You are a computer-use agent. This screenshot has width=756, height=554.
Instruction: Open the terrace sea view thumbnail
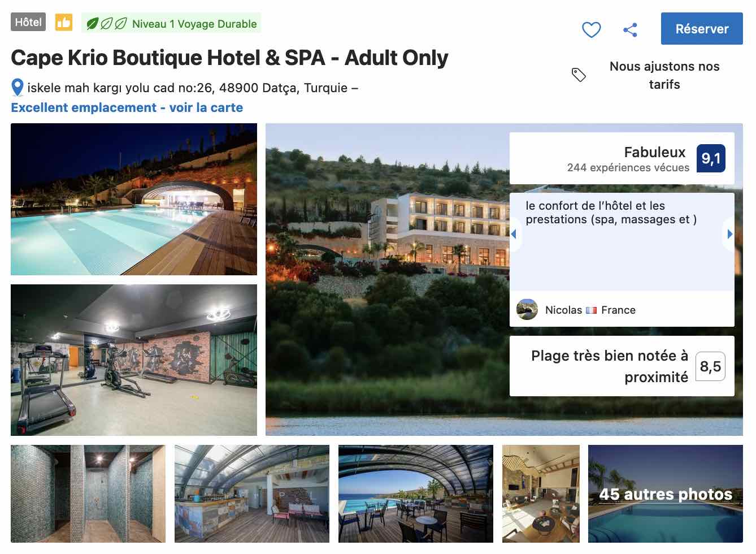[415, 494]
